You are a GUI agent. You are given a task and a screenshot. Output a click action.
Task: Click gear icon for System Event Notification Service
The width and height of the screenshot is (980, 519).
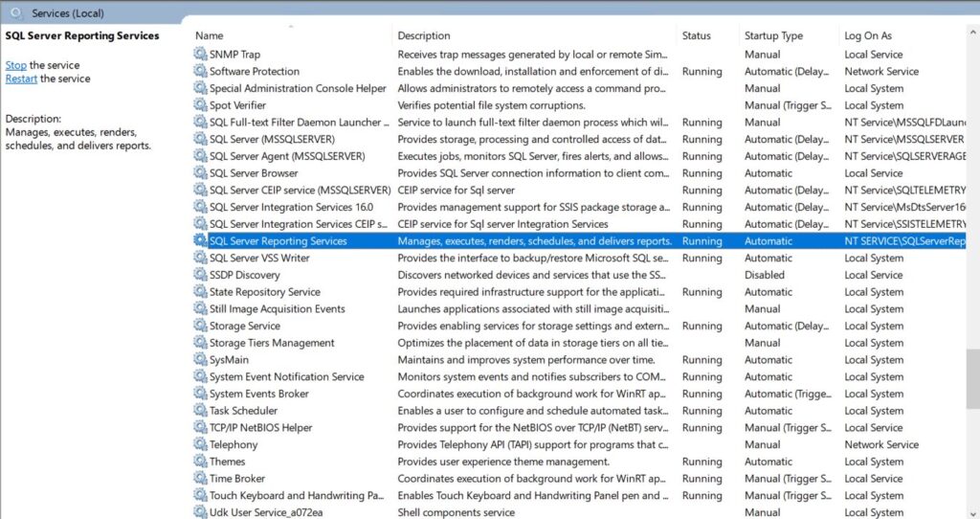(x=200, y=375)
